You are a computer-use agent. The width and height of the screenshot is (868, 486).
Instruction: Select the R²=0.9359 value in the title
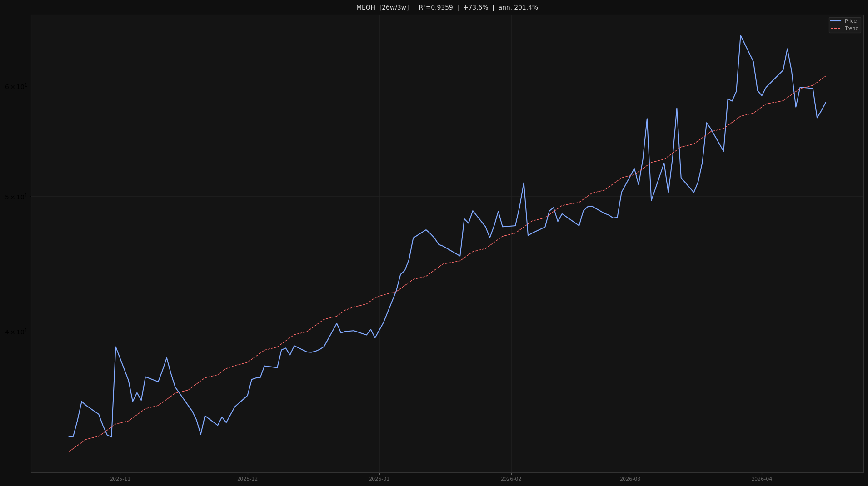(436, 8)
